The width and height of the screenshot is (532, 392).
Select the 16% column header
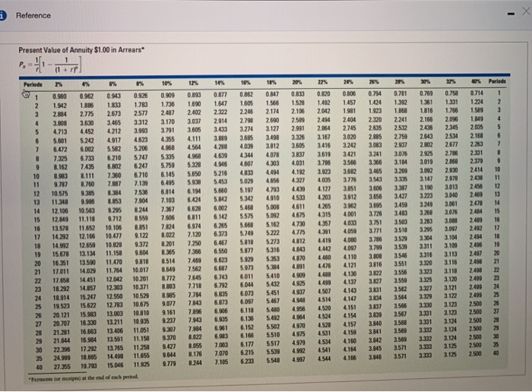click(245, 83)
